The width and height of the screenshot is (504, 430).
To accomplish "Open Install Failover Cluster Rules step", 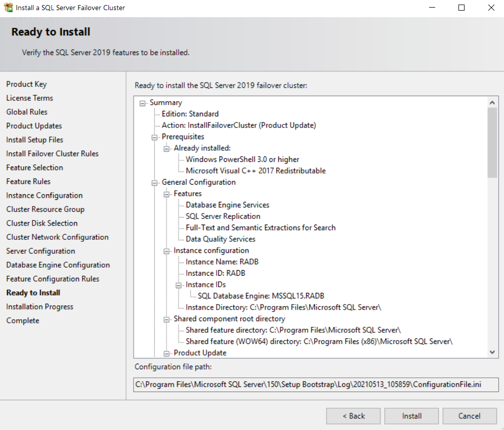I will point(53,154).
